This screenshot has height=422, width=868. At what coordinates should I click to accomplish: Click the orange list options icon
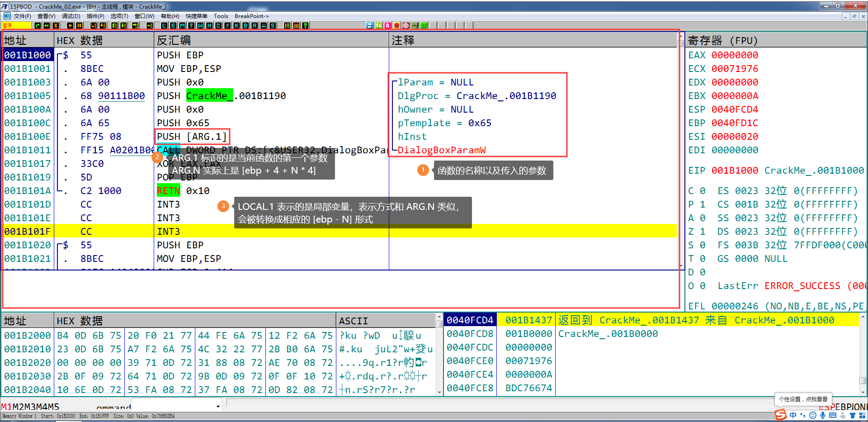coord(287,25)
